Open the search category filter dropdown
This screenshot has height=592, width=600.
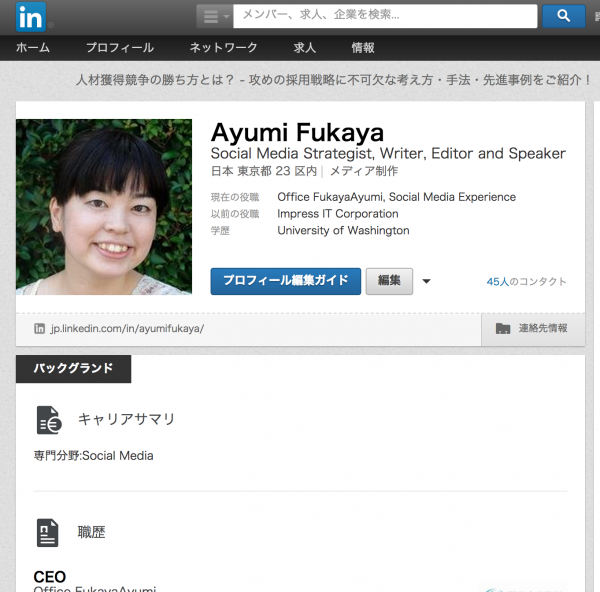(x=213, y=16)
